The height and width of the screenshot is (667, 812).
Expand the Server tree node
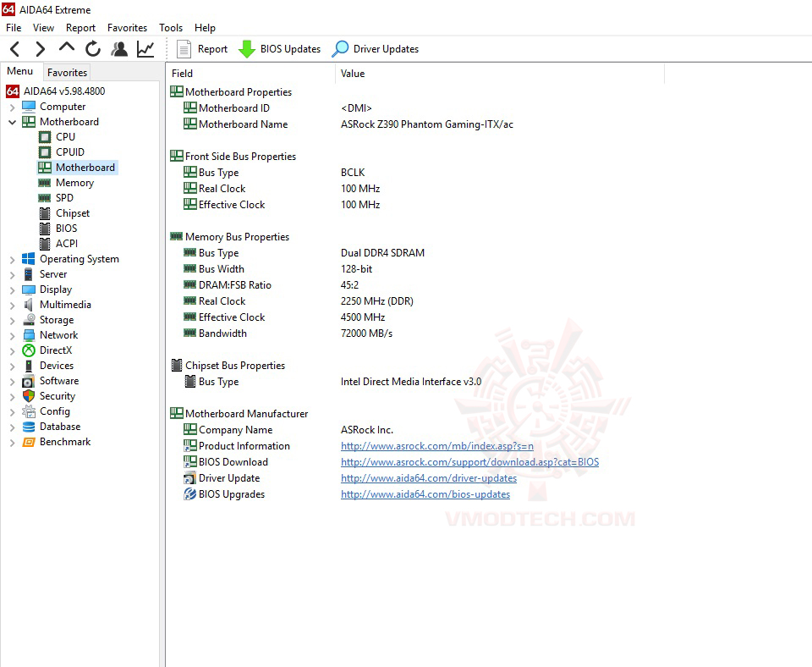[13, 275]
